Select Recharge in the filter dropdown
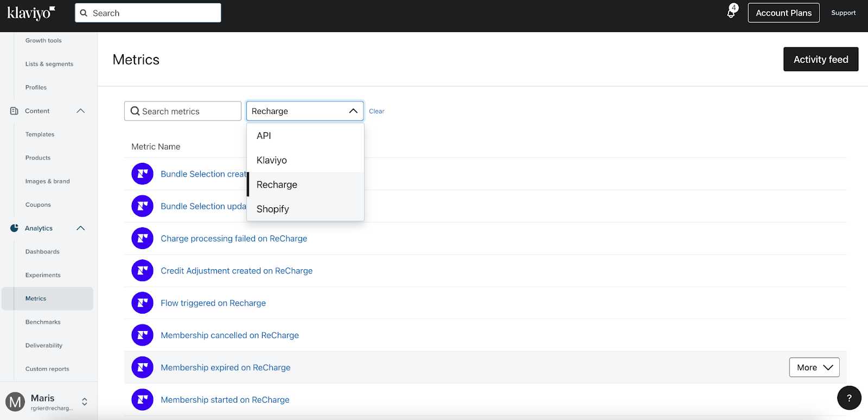 305,184
